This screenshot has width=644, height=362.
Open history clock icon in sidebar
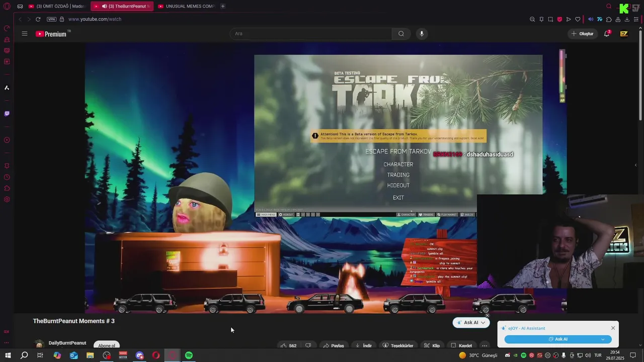[x=7, y=177]
